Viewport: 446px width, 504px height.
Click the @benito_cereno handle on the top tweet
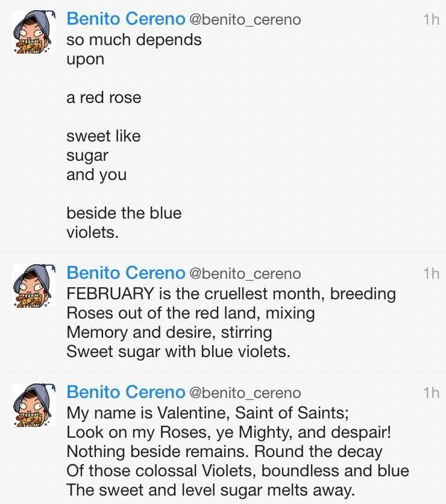point(245,19)
